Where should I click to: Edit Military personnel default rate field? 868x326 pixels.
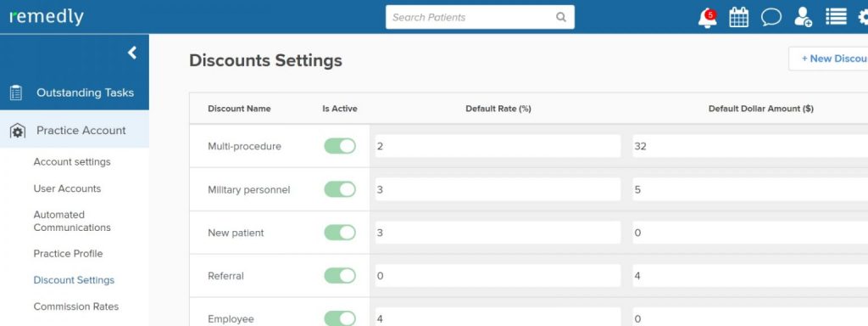coord(498,189)
